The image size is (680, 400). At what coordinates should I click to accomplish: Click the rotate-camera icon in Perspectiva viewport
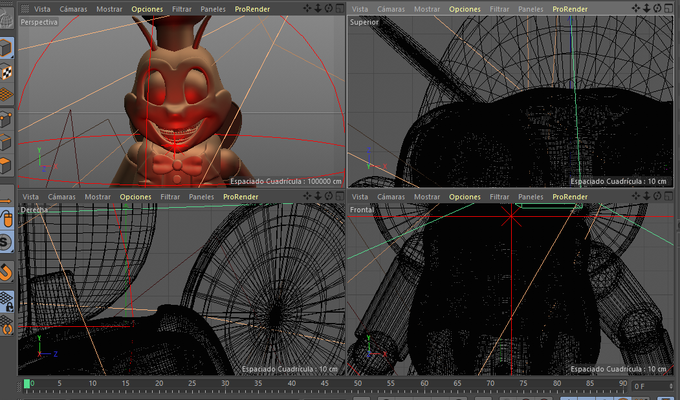[x=329, y=8]
